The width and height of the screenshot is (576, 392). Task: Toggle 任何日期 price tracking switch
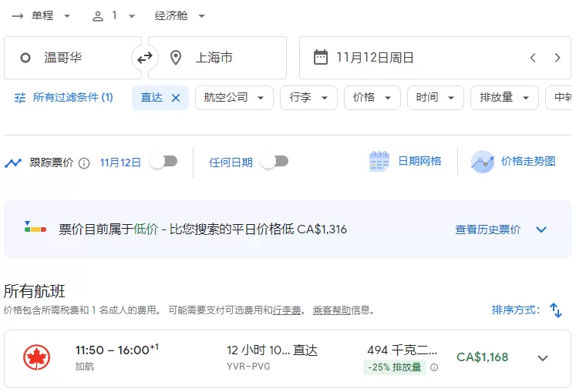pyautogui.click(x=275, y=162)
